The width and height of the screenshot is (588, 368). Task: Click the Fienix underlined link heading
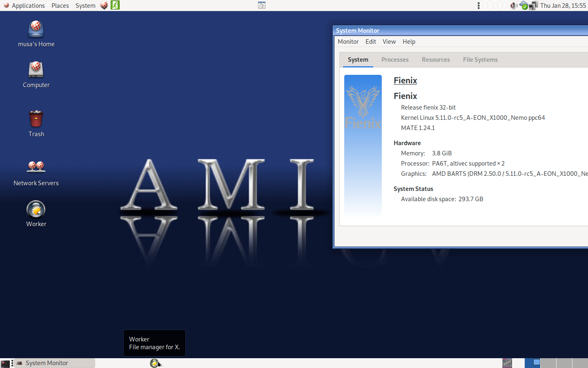point(405,81)
